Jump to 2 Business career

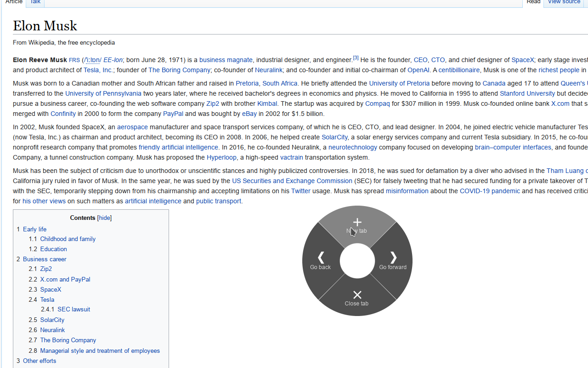[x=41, y=259]
